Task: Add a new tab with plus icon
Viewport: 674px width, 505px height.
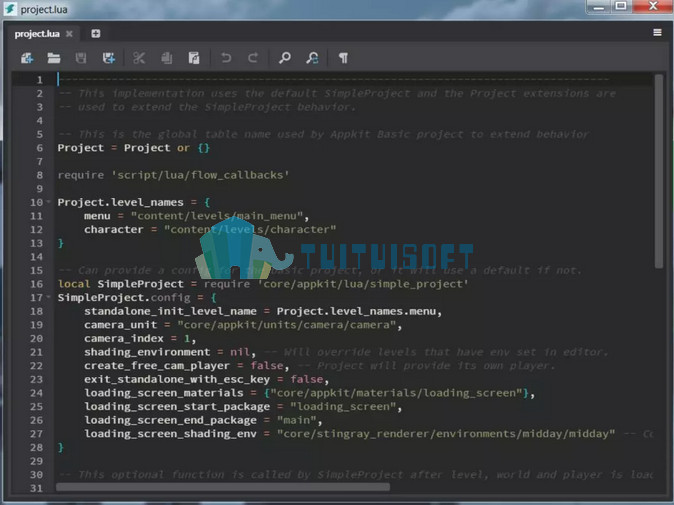Action: click(96, 34)
